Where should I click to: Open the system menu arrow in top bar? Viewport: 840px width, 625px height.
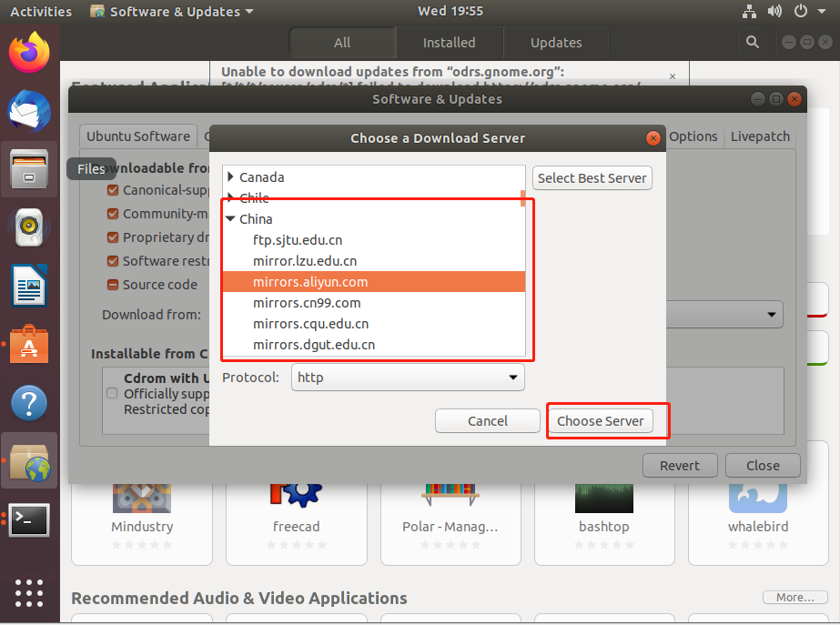(821, 11)
